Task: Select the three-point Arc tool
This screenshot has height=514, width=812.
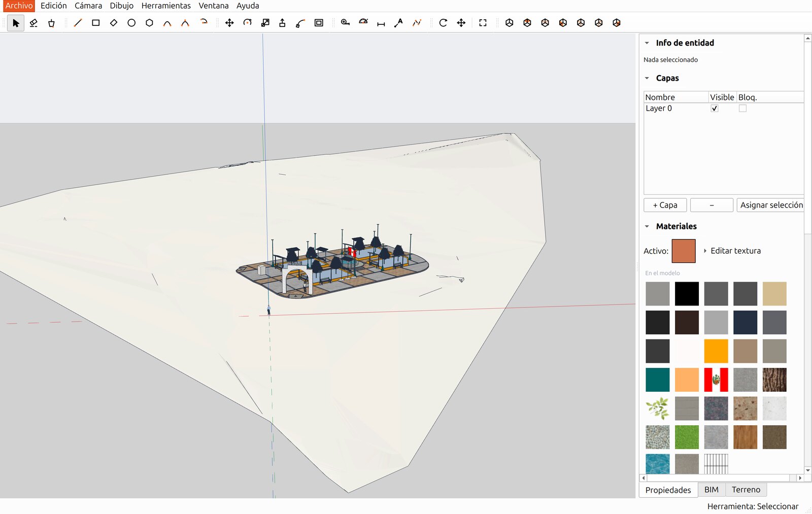Action: coord(185,23)
